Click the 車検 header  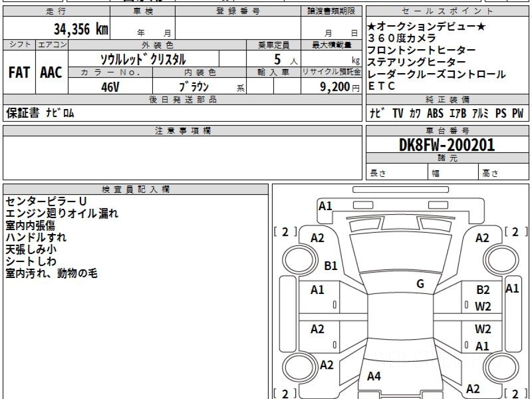tap(143, 12)
